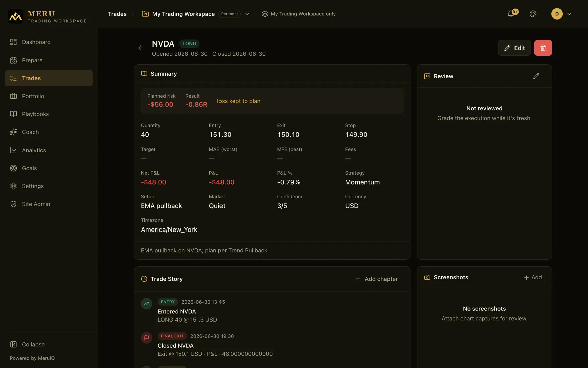Screen dimensions: 588x368
Task: Click the Goals target icon
Action: coord(13,168)
